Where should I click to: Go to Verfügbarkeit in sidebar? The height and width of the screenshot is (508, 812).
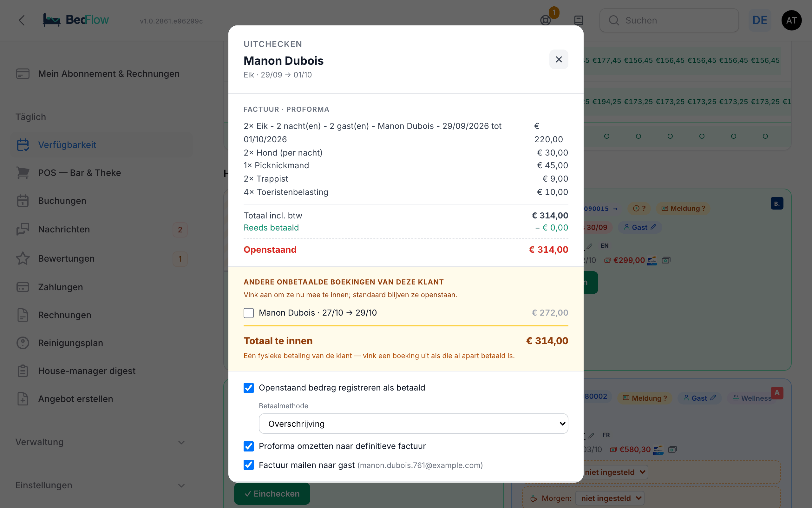point(101,145)
